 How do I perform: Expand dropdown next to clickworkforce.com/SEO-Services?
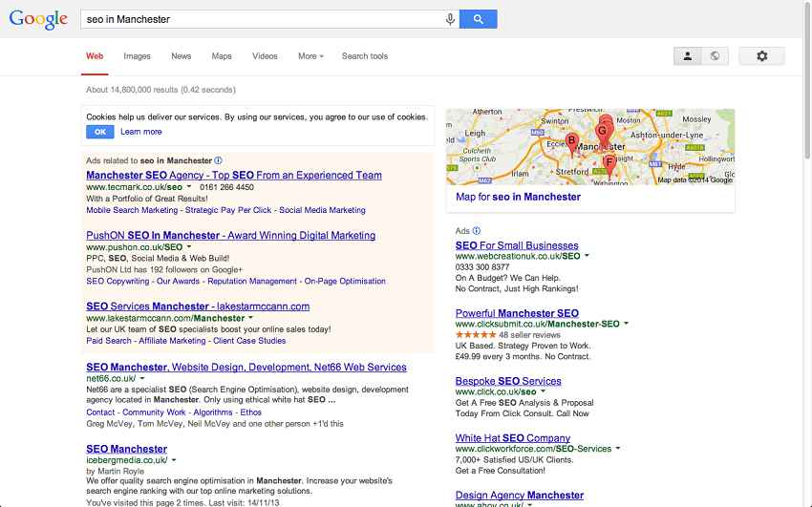tap(618, 449)
